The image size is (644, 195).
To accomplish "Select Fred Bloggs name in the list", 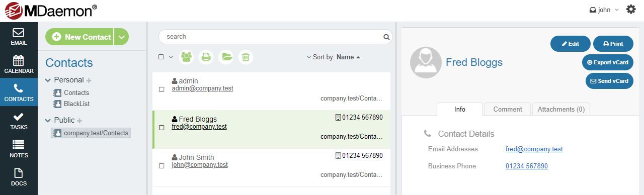I will 198,119.
